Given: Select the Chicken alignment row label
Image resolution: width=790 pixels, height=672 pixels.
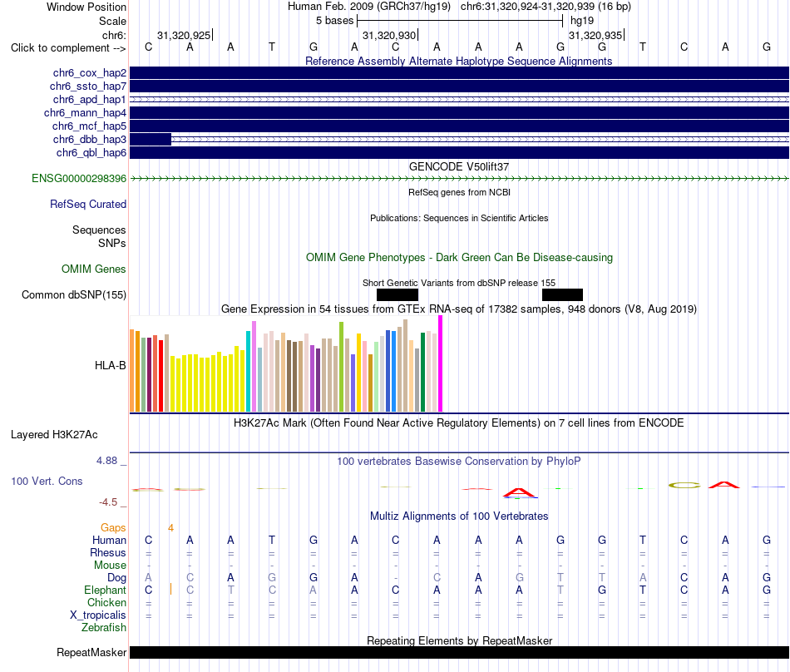Looking at the screenshot, I should (x=106, y=602).
